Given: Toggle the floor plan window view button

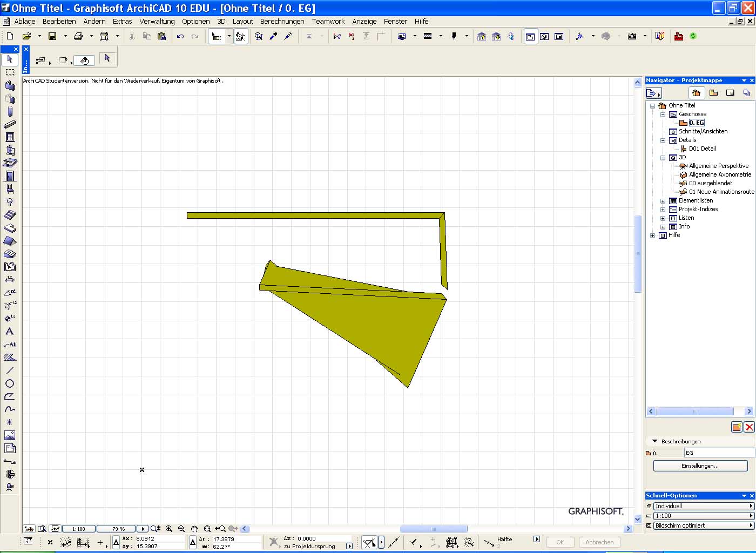Looking at the screenshot, I should [x=531, y=36].
